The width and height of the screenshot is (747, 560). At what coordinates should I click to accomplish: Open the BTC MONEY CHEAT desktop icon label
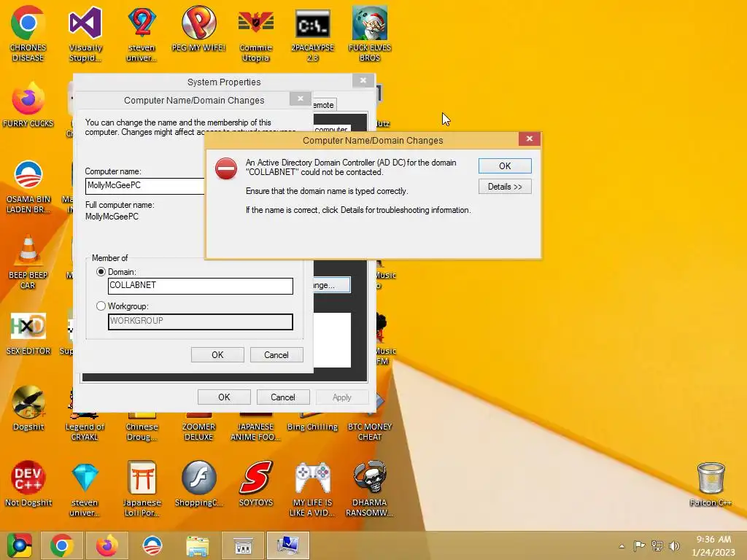pyautogui.click(x=370, y=432)
